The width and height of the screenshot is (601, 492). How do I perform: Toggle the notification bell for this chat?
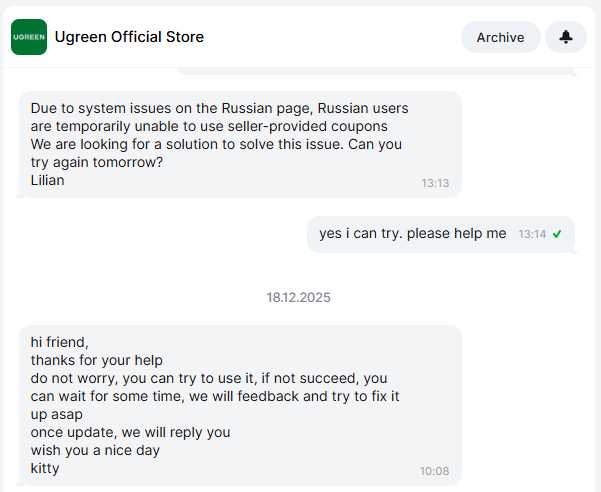click(x=566, y=37)
